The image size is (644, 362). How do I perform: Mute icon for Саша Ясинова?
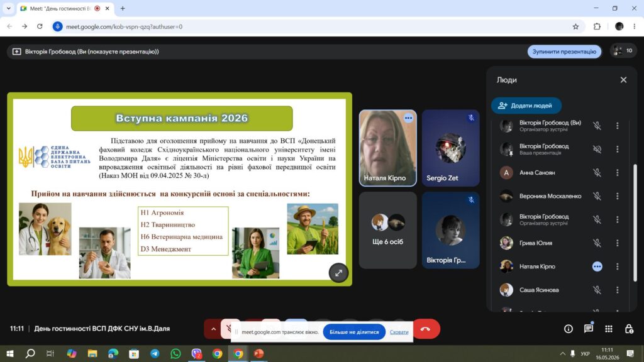tap(597, 290)
